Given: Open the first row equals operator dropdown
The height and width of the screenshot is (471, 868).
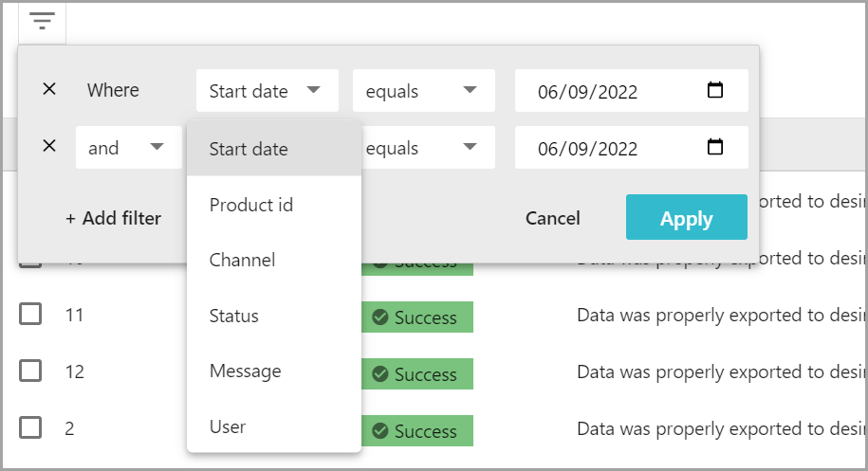Looking at the screenshot, I should pyautogui.click(x=423, y=91).
